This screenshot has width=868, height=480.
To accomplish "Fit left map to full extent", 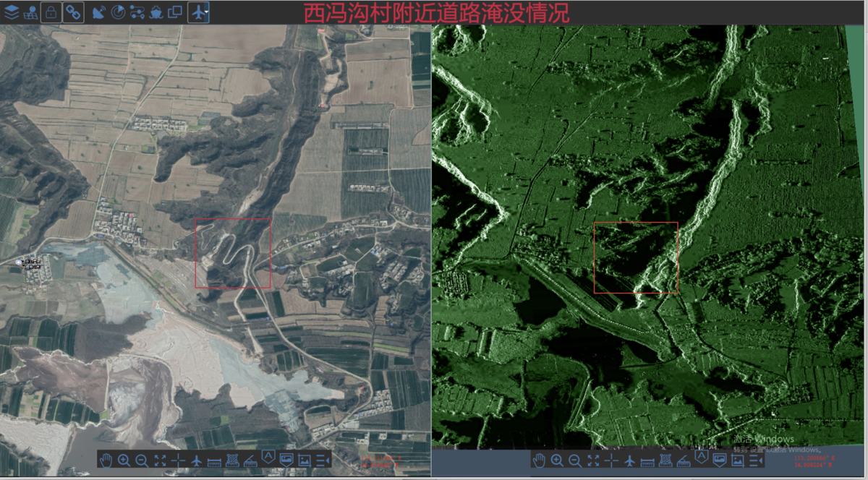I will pyautogui.click(x=160, y=460).
